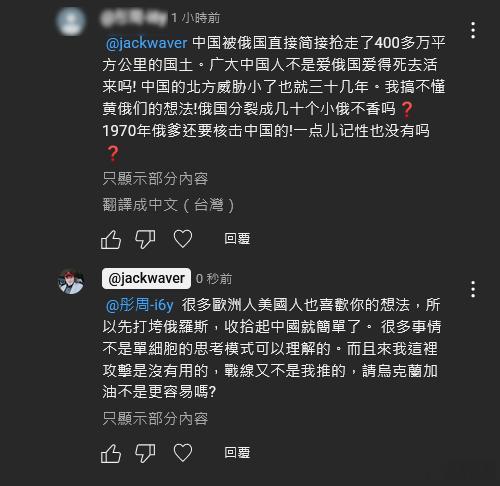Heart the first commenter's reply
The image size is (500, 486).
tap(183, 239)
